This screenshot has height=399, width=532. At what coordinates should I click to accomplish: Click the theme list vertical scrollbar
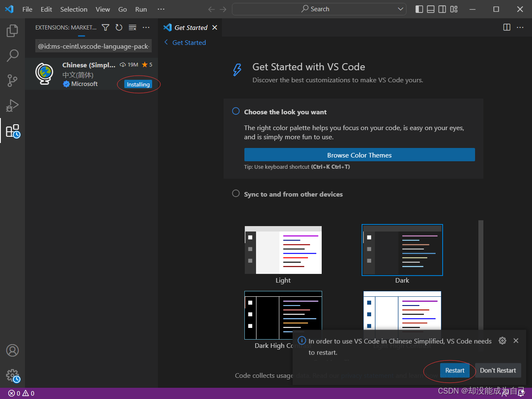481,274
